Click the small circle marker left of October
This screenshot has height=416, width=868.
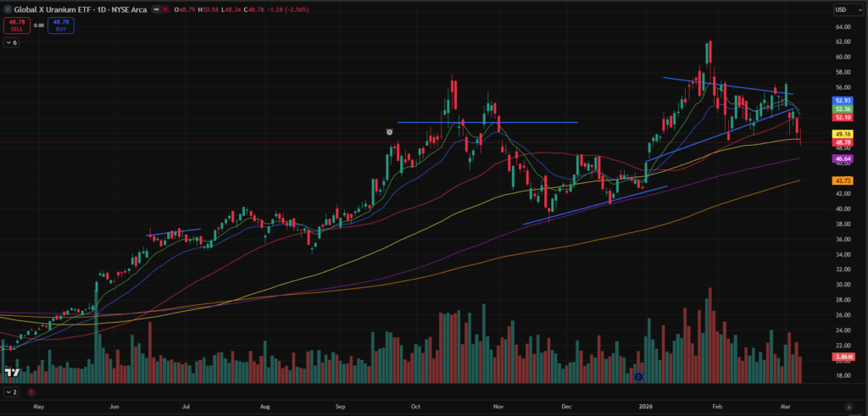click(x=389, y=131)
